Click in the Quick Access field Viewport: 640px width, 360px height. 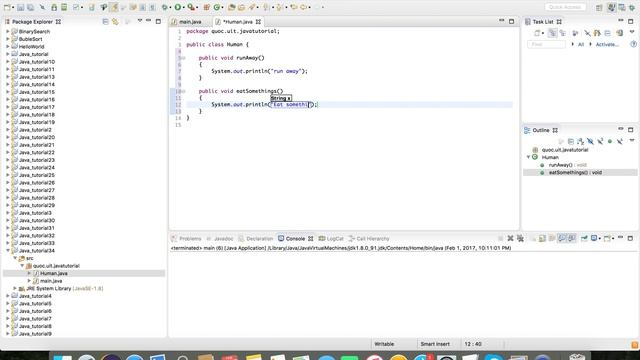point(565,7)
